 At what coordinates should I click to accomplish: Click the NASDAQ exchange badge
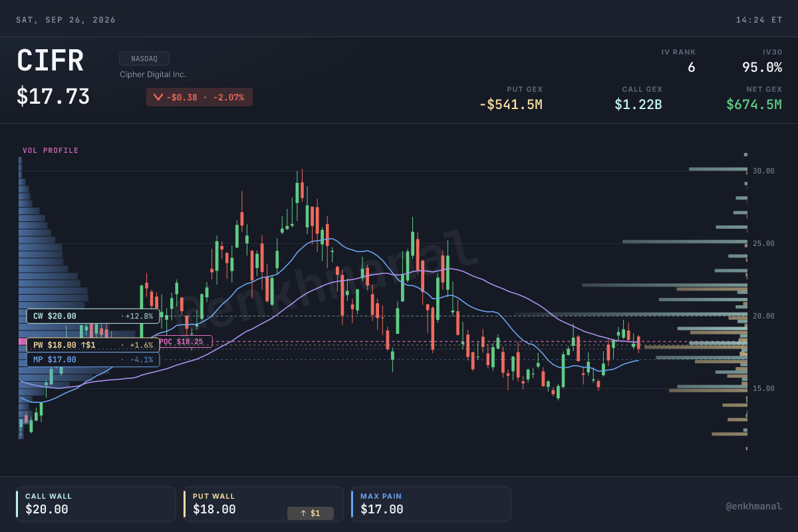(144, 59)
